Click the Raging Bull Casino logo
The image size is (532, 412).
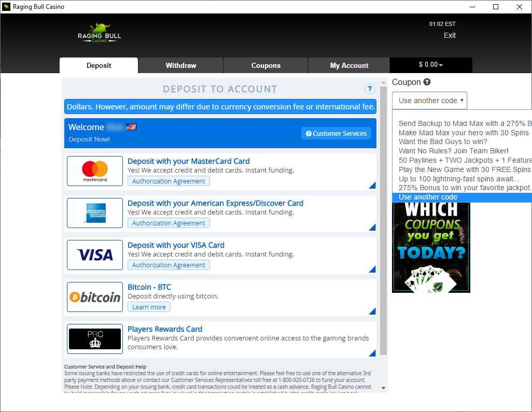[x=99, y=33]
